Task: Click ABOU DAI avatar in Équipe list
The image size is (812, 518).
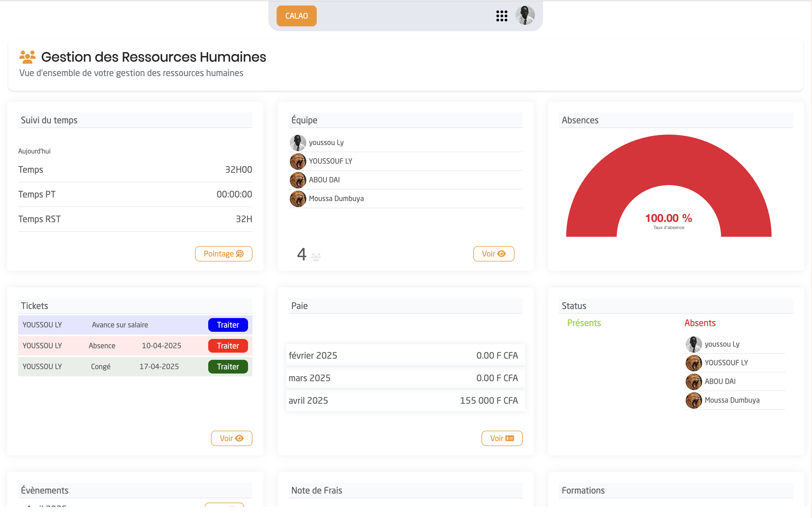Action: pyautogui.click(x=298, y=180)
